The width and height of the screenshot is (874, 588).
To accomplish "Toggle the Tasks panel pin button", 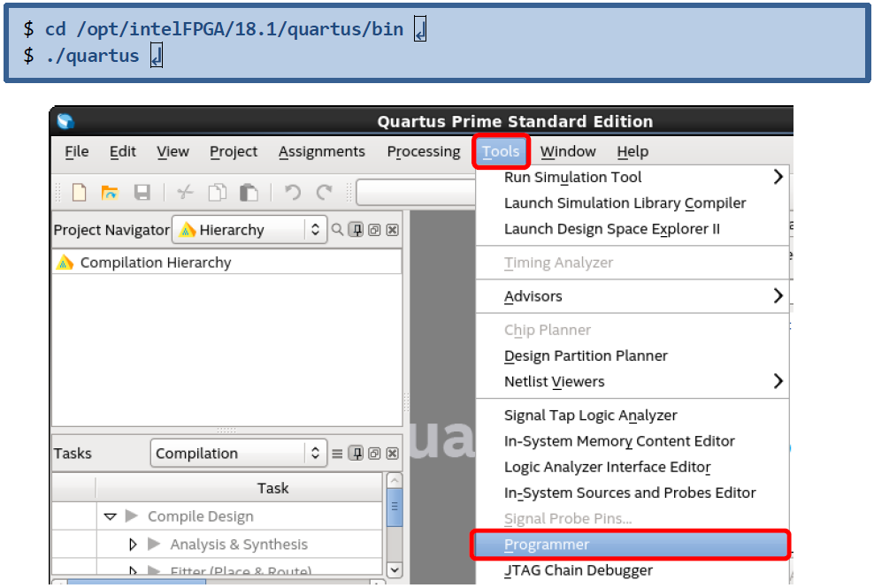I will pos(356,454).
